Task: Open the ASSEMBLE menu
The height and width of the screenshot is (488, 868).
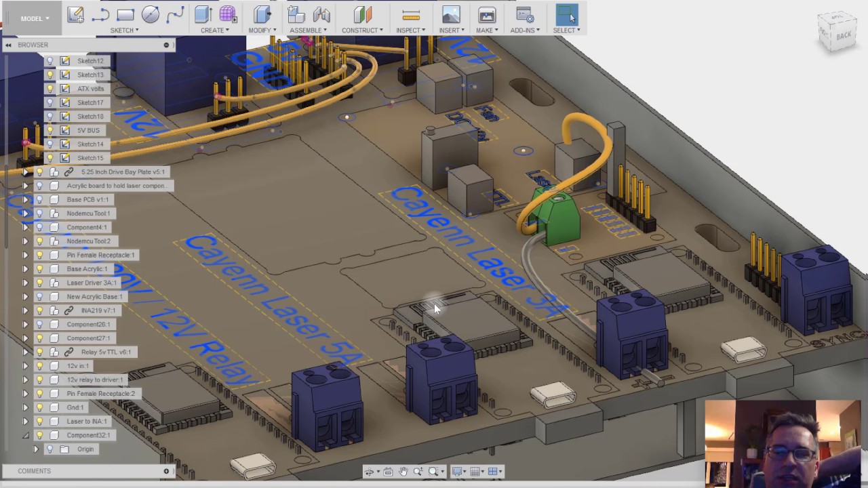Action: (x=308, y=30)
